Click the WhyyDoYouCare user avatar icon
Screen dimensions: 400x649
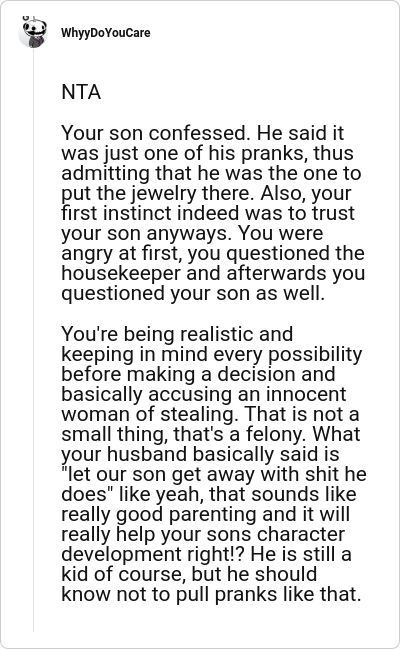point(33,32)
